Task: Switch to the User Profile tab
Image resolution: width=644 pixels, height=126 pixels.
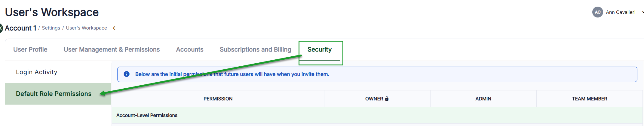Action: (x=30, y=49)
